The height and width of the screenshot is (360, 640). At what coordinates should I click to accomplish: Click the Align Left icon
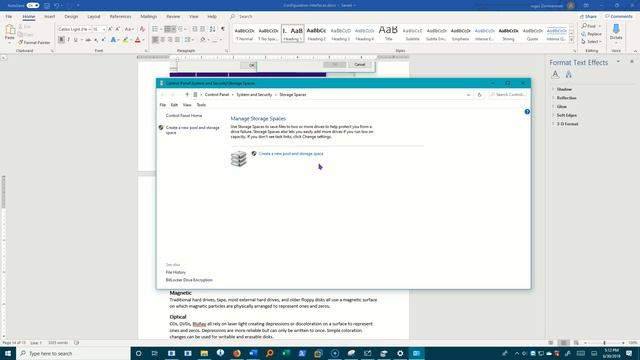[x=155, y=40]
